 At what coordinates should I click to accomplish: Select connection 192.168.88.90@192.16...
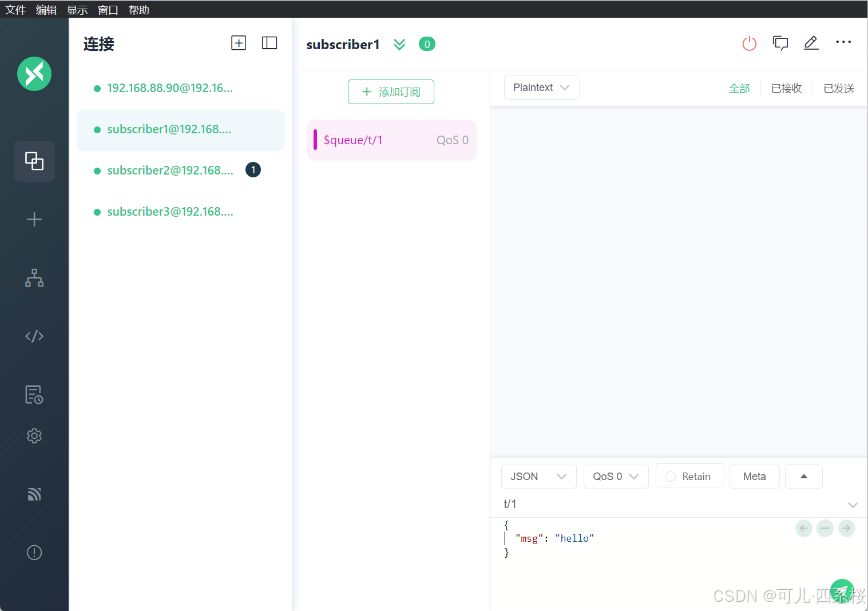180,88
